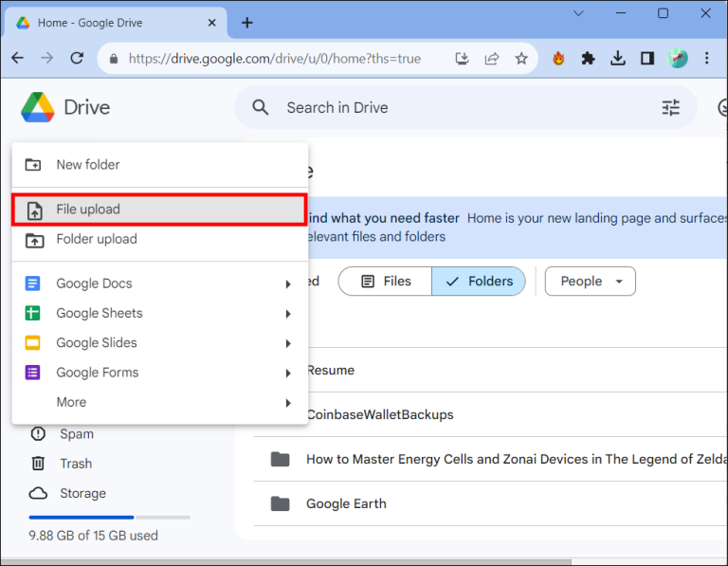Open a new browser tab
The width and height of the screenshot is (728, 566).
[x=247, y=23]
